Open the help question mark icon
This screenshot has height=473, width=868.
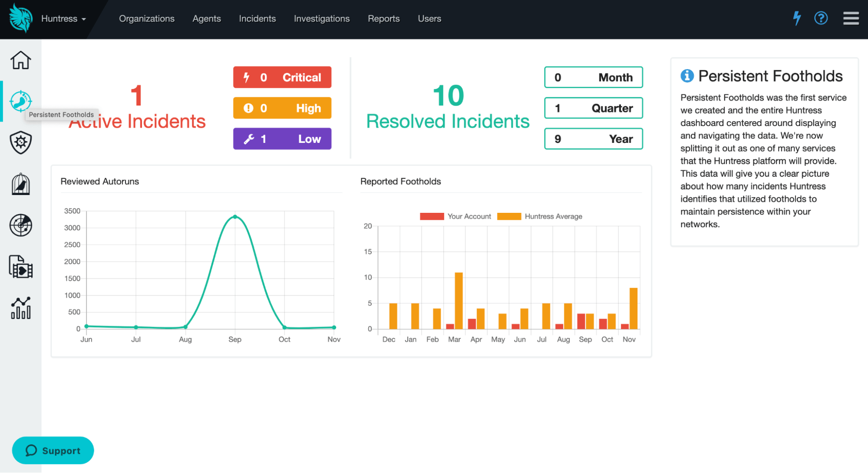(x=821, y=18)
